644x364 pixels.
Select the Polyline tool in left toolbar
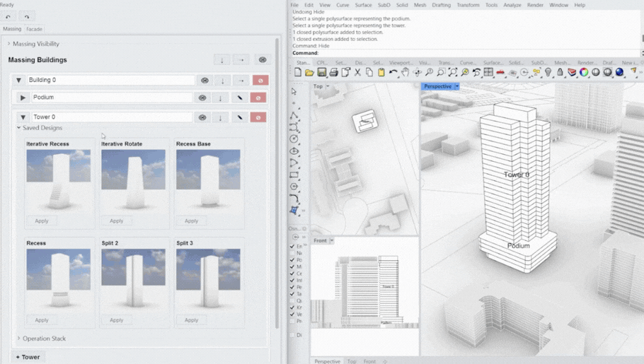294,115
